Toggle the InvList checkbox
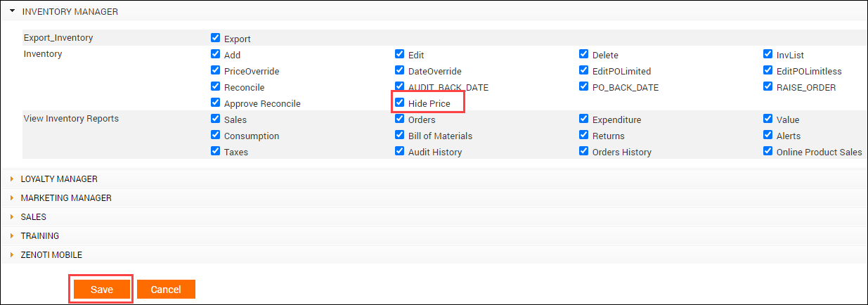 [x=768, y=54]
